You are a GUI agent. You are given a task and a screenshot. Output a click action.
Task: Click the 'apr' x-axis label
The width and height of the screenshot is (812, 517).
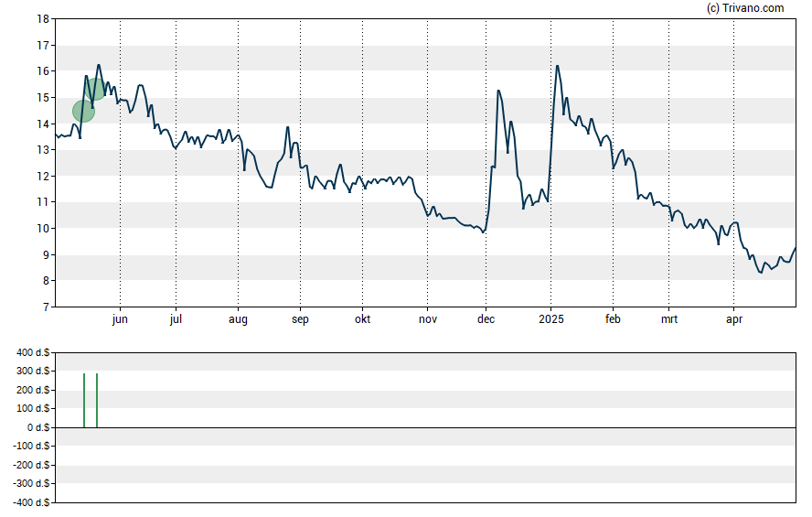[x=734, y=319]
